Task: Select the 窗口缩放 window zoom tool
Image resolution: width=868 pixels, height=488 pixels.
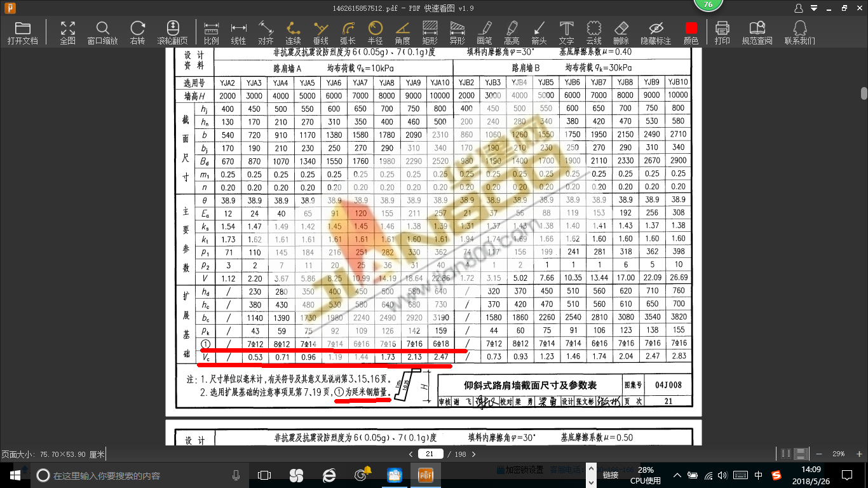Action: tap(102, 33)
